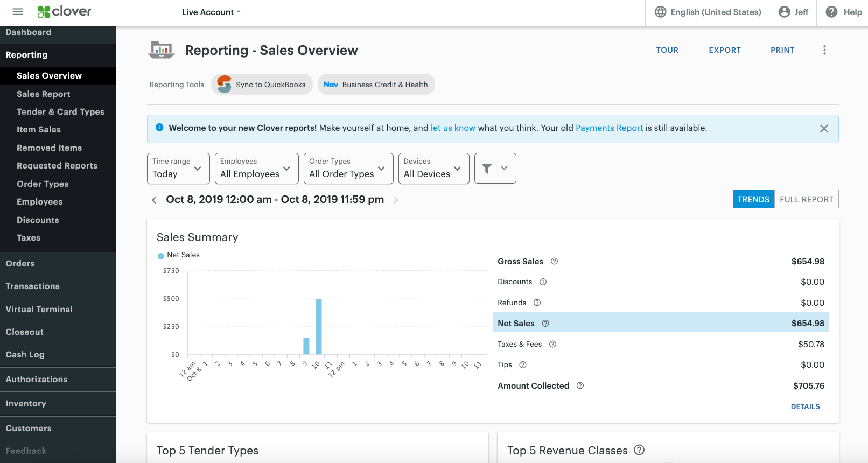Open the three-dot more options menu
Viewport: 868px width, 463px height.
[x=824, y=50]
